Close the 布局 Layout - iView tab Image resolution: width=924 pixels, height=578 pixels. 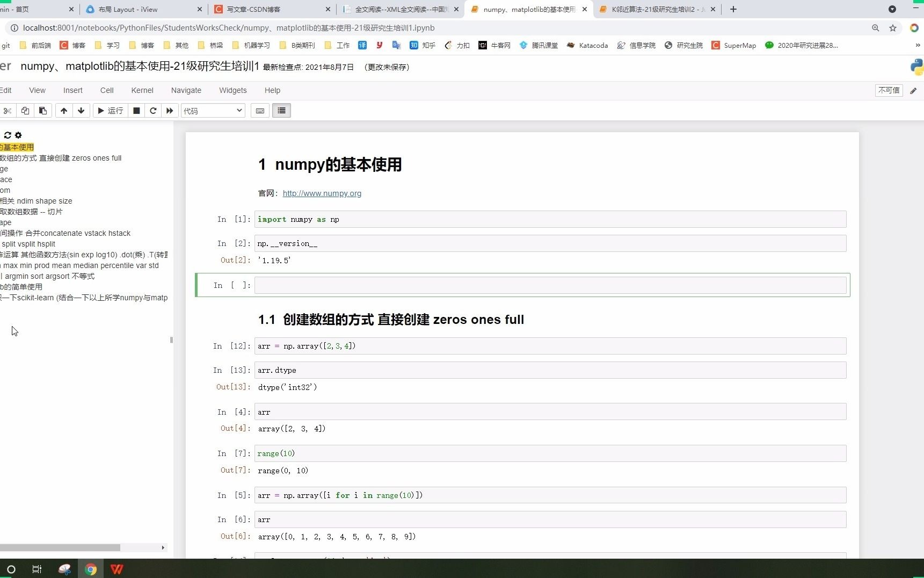[x=200, y=9]
